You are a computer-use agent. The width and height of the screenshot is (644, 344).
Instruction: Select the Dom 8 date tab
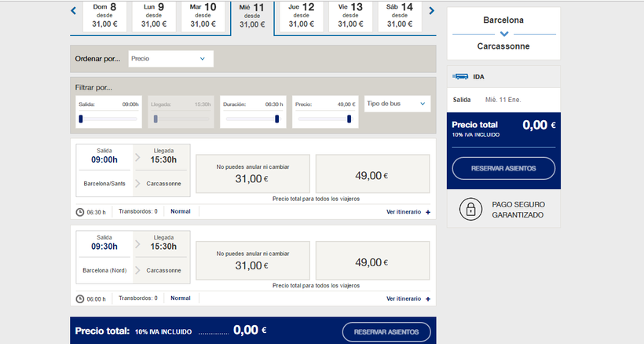click(104, 16)
